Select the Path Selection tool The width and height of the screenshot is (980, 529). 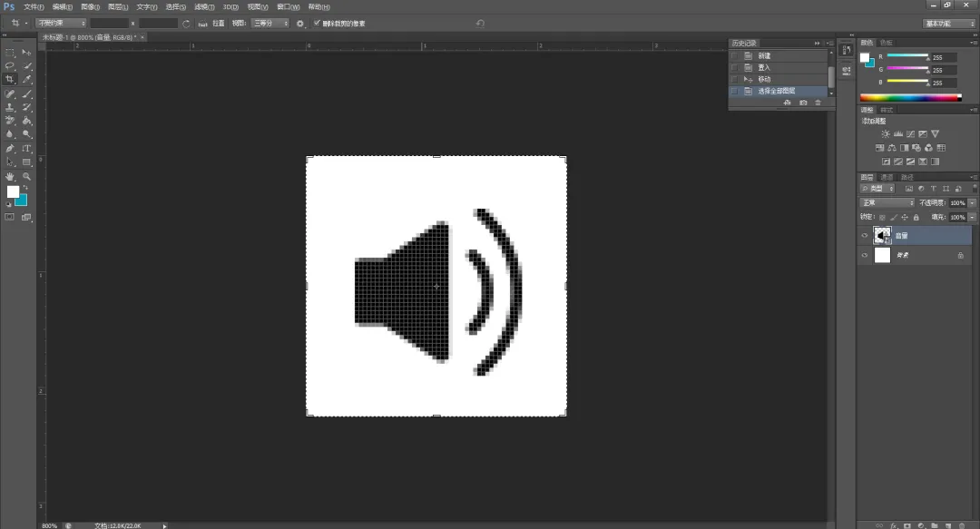click(10, 162)
